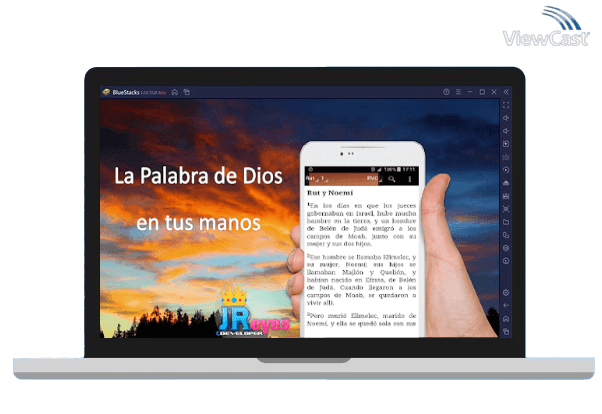Click the Android back arrow in sidebar
Screen dimensions: 602x414
click(506, 306)
